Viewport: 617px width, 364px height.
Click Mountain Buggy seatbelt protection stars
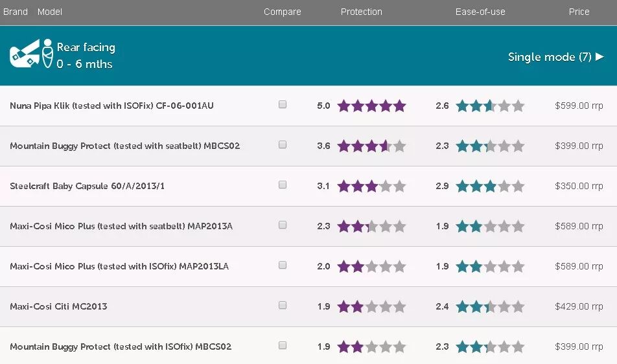pyautogui.click(x=371, y=146)
